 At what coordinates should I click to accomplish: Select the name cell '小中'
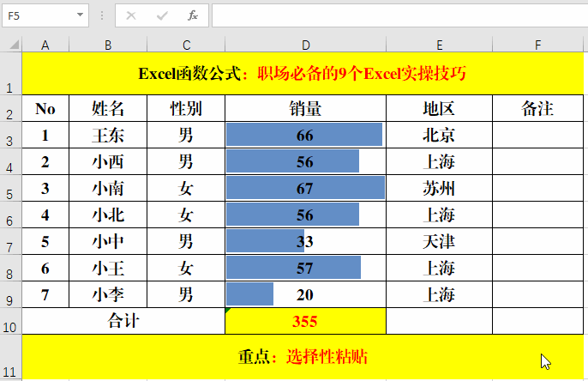(x=108, y=242)
